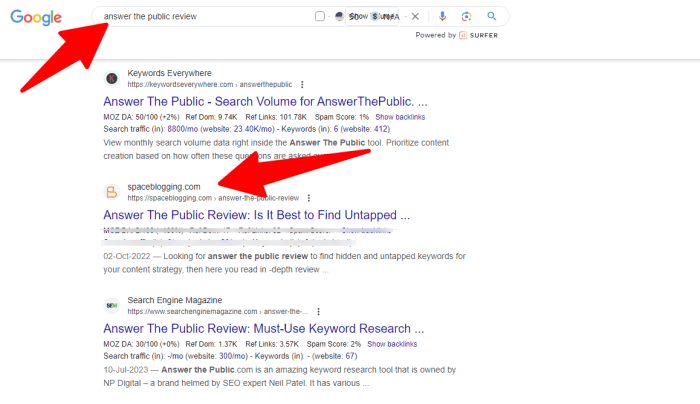Open "Answer The Public Review: Must-Use Keyword Research" result
Image resolution: width=700 pixels, height=404 pixels.
click(x=257, y=328)
